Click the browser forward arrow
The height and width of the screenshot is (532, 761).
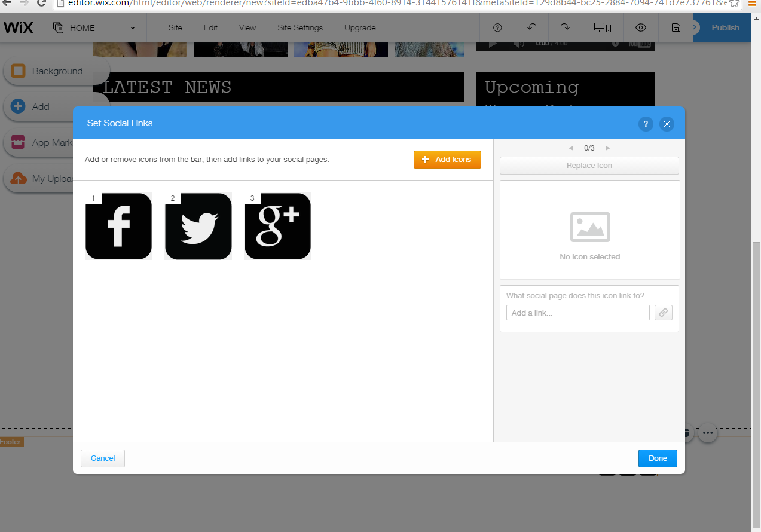(24, 3)
